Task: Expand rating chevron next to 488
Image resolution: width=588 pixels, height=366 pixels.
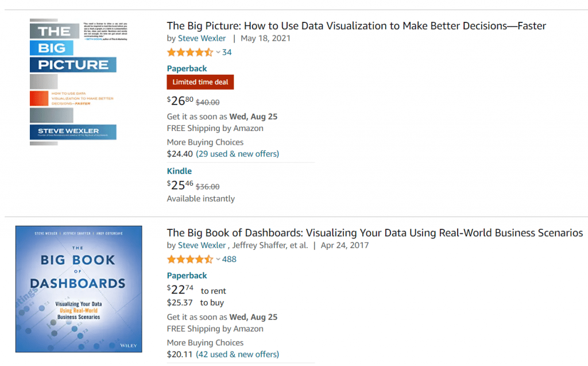Action: (218, 259)
